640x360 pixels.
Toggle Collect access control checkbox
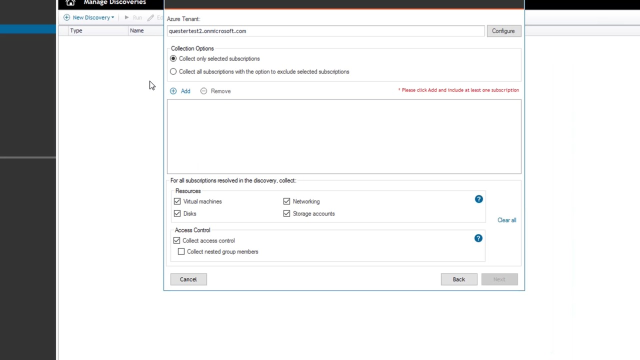point(176,240)
